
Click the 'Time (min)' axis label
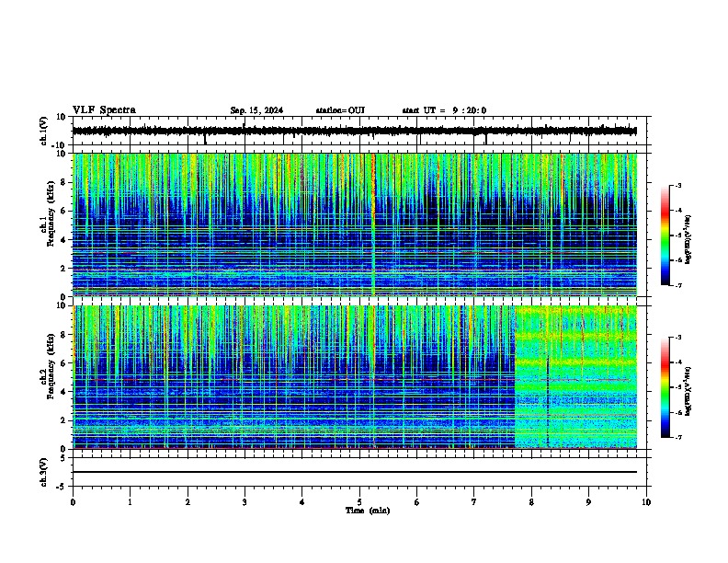[368, 511]
